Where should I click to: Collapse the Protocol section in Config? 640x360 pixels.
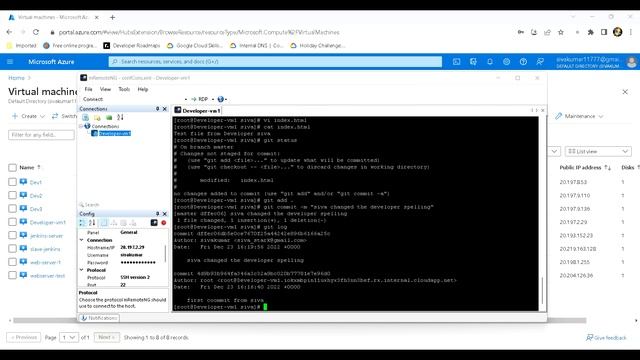pyautogui.click(x=82, y=270)
